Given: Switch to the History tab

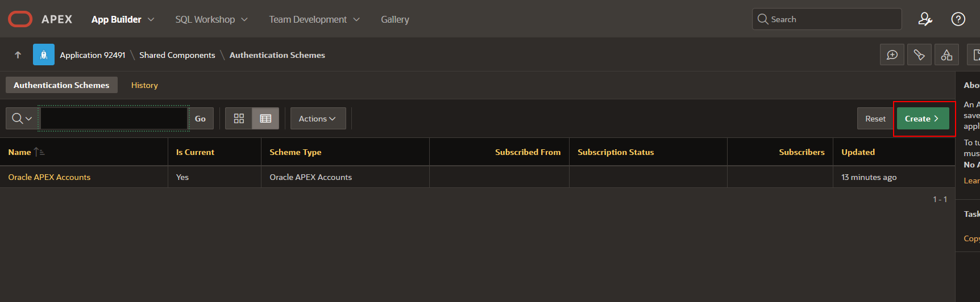Looking at the screenshot, I should [x=144, y=85].
